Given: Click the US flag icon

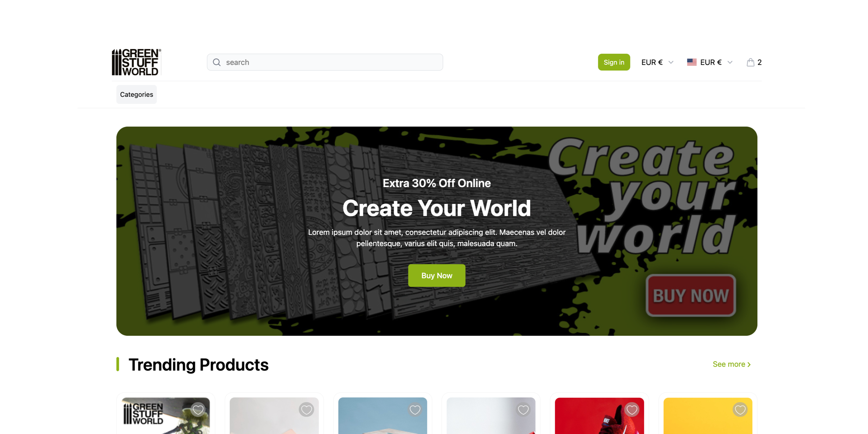Looking at the screenshot, I should pos(692,62).
